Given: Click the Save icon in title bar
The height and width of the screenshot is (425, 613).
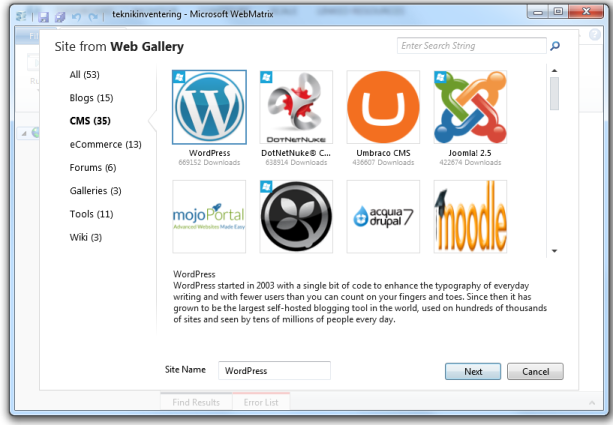Looking at the screenshot, I should point(43,17).
